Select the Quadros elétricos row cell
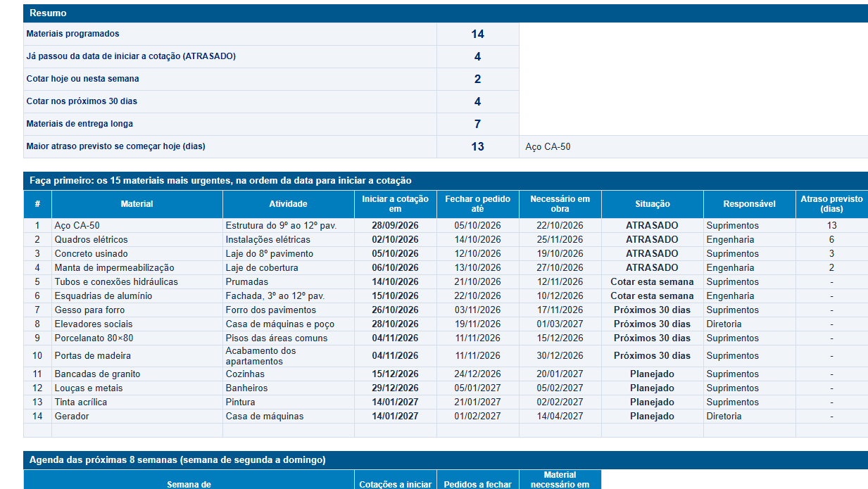This screenshot has height=489, width=868. click(137, 240)
